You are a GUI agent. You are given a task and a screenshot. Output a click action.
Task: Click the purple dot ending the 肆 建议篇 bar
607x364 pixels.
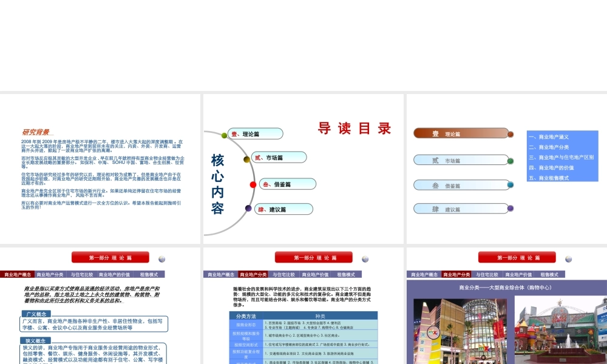click(x=510, y=208)
